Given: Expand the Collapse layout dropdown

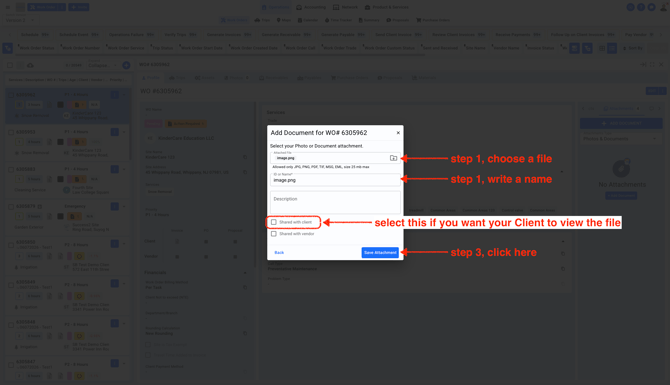Looking at the screenshot, I should tap(102, 65).
